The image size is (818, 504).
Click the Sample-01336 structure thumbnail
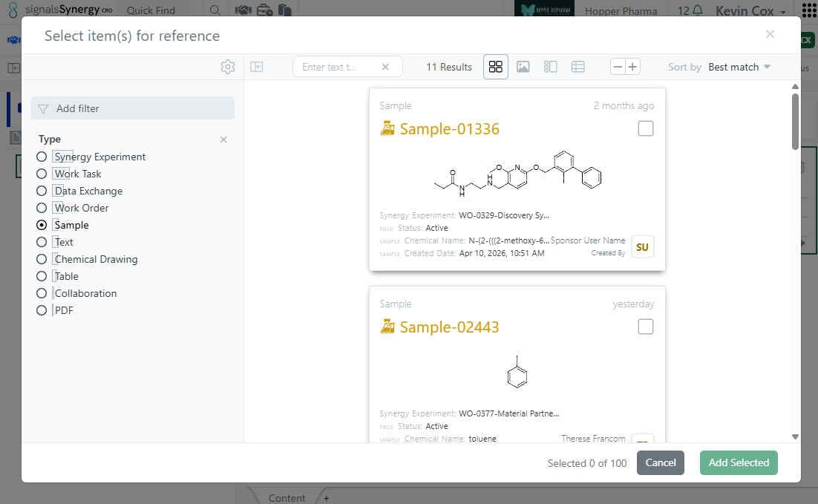(517, 174)
